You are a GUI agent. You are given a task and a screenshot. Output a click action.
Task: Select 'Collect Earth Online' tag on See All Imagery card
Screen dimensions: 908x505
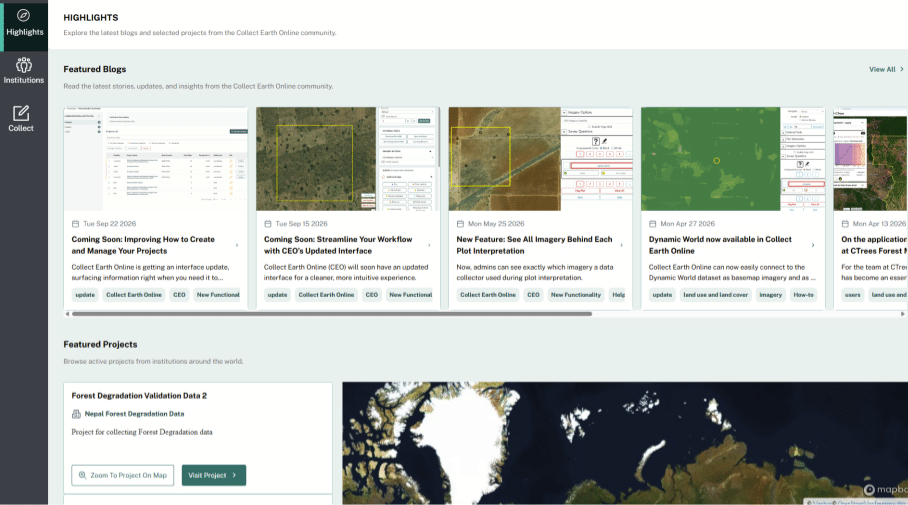[488, 295]
